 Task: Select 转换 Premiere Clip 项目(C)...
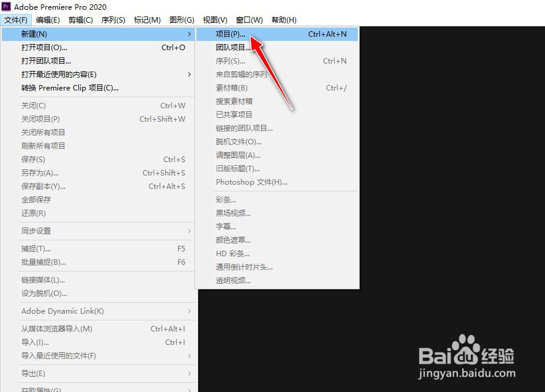(x=98, y=88)
